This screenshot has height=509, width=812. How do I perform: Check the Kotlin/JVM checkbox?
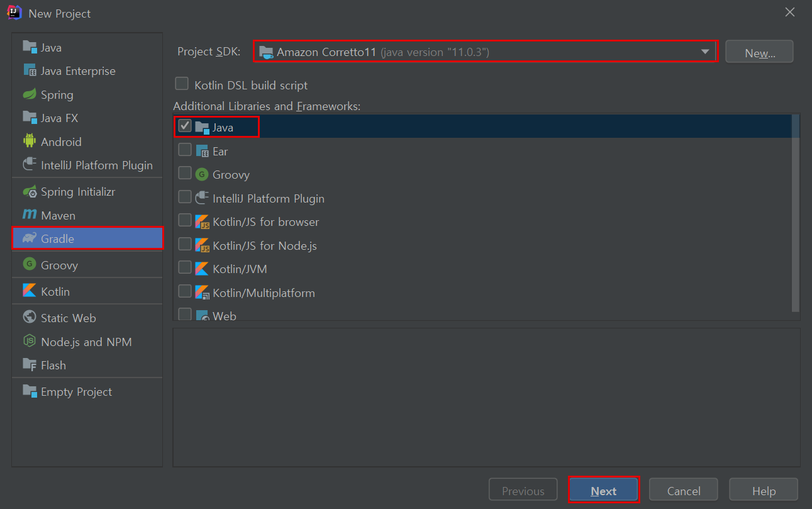click(x=185, y=267)
